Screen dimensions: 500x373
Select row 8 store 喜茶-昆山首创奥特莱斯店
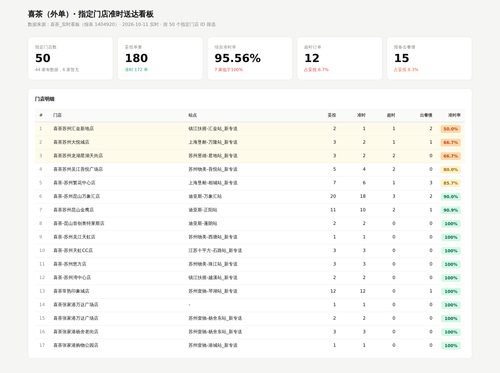pos(79,223)
